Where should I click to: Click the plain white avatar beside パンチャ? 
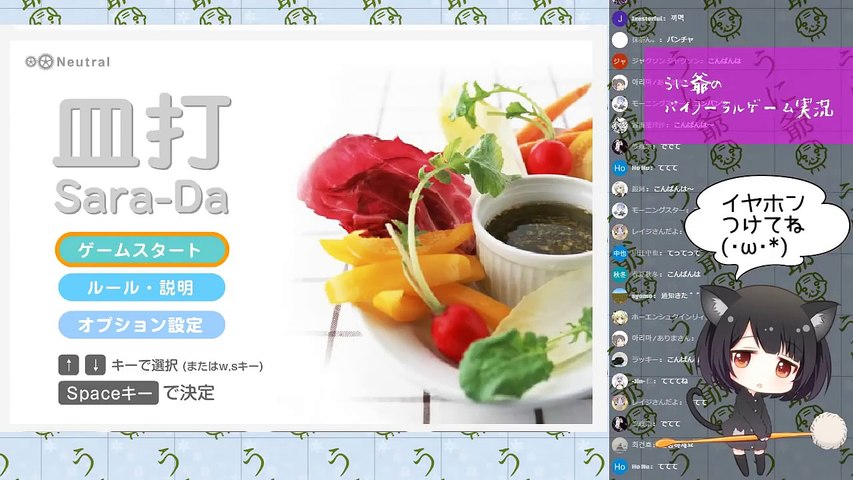[x=620, y=40]
